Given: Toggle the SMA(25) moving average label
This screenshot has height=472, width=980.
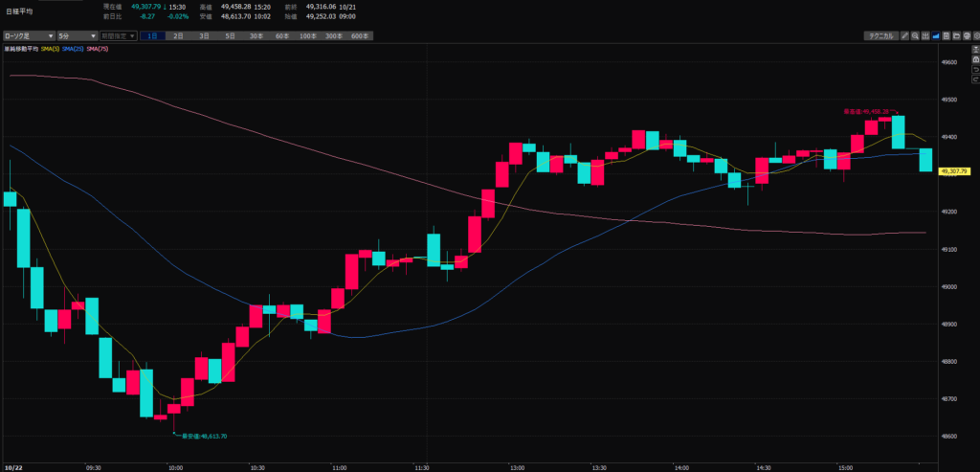Looking at the screenshot, I should pyautogui.click(x=73, y=48).
